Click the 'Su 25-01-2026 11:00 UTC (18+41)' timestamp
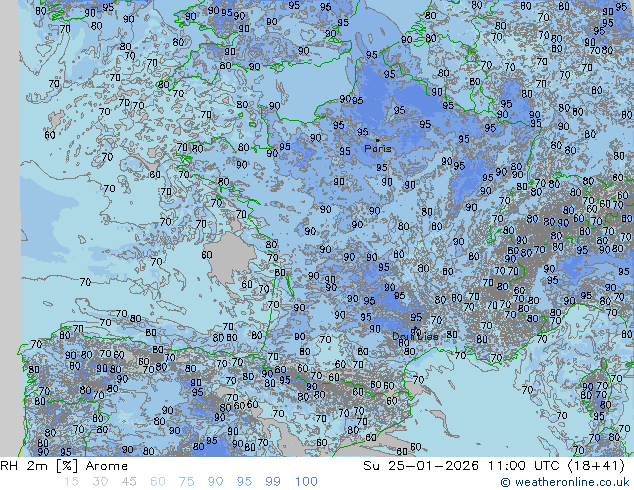The width and height of the screenshot is (634, 490). pyautogui.click(x=494, y=466)
